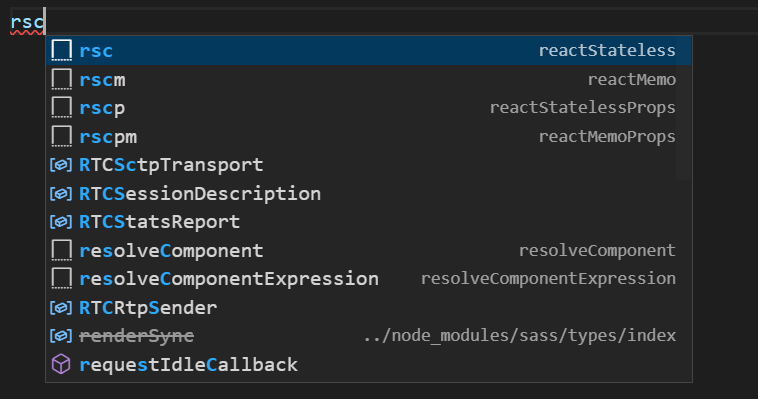The width and height of the screenshot is (758, 399).
Task: Pick the deprecated renderSync suggestion
Action: tap(369, 336)
